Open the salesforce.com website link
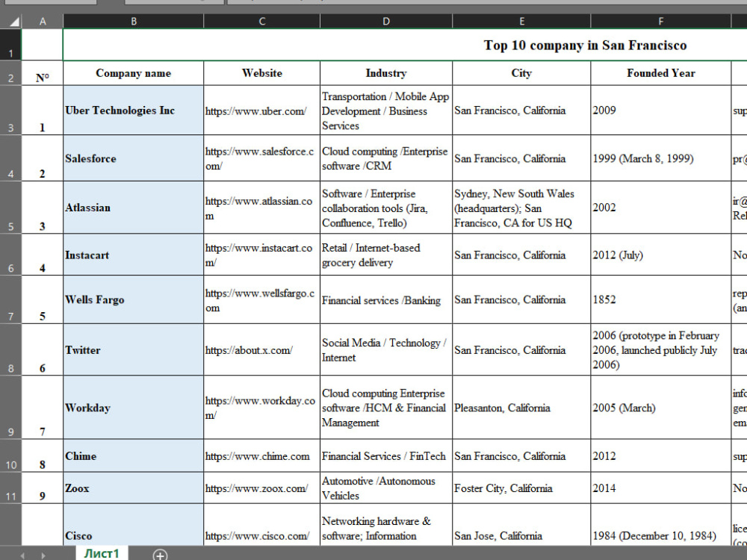Viewport: 747px width, 560px height. (x=260, y=158)
